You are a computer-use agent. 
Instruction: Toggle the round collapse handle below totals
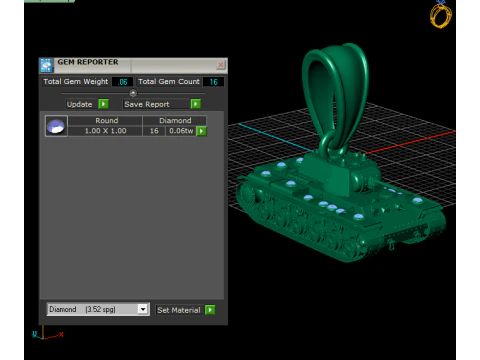[x=133, y=93]
